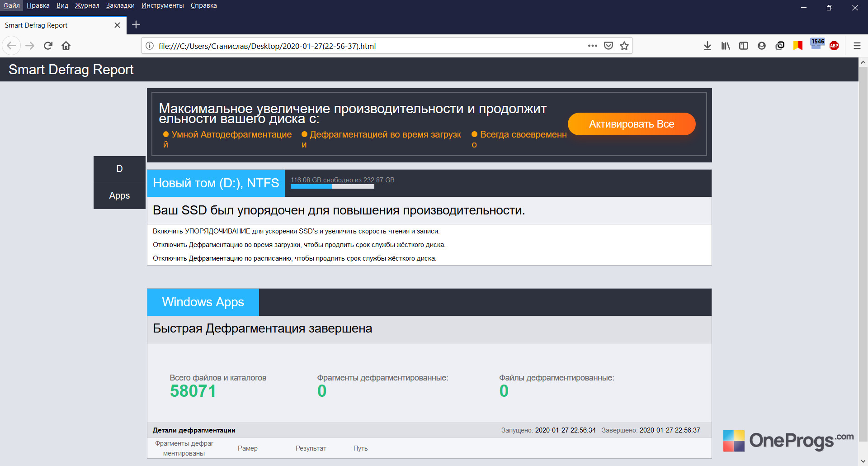Viewport: 868px width, 466px height.
Task: Click the scrollbar down arrow
Action: pyautogui.click(x=863, y=461)
